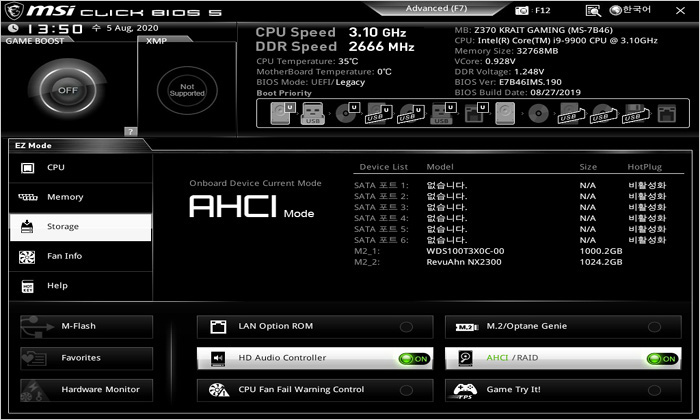Enable CPU Fan Fail Warning Control

(315, 390)
